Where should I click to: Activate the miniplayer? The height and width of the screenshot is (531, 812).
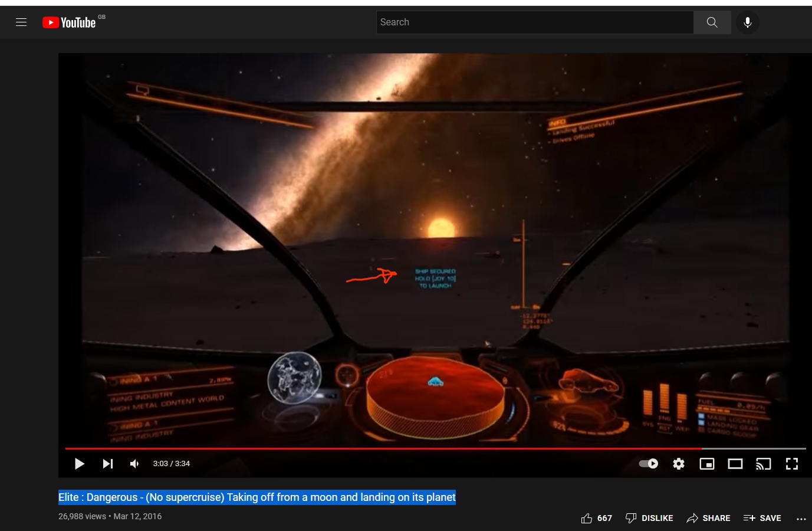(707, 464)
